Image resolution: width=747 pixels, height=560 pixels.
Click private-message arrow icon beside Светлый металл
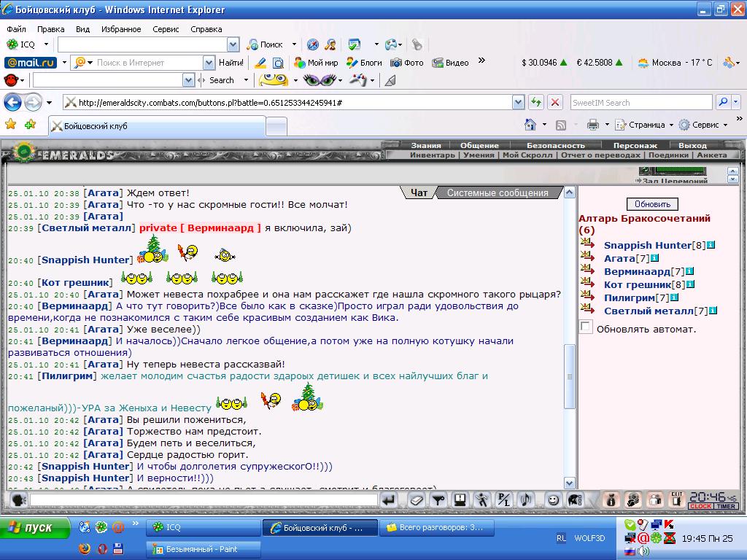(587, 309)
